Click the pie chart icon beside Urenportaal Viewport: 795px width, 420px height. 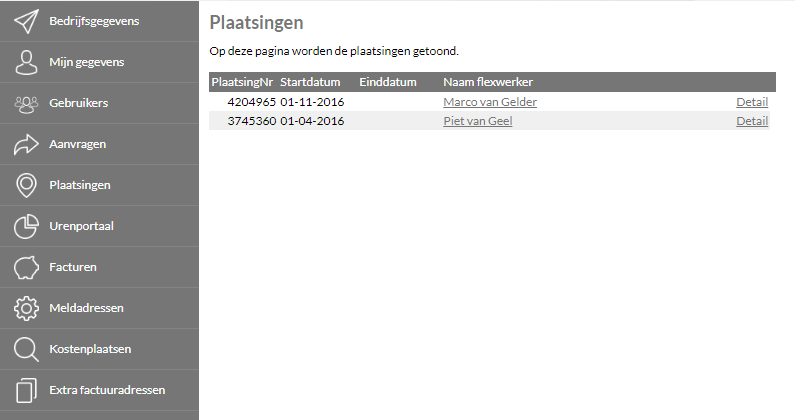point(26,226)
